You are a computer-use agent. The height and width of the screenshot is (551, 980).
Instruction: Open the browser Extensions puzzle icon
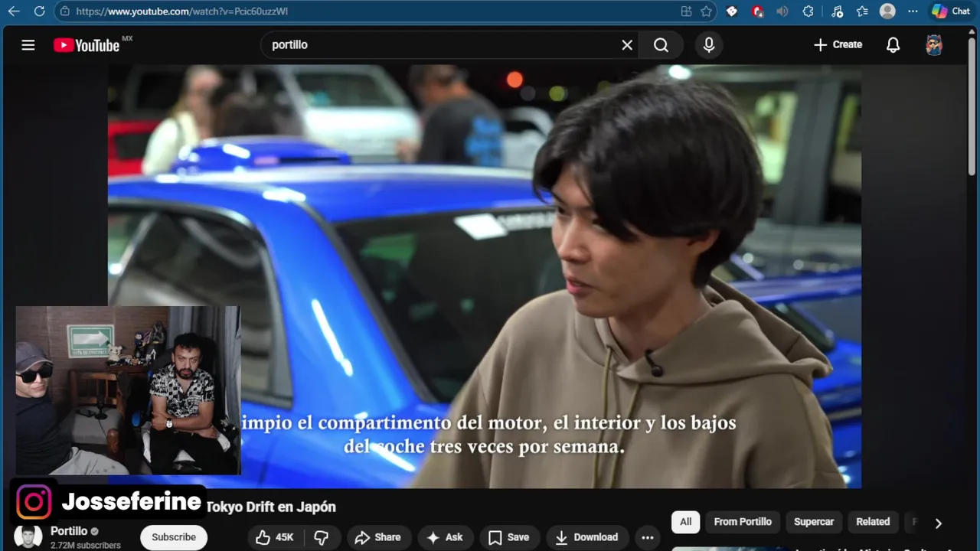pyautogui.click(x=808, y=11)
